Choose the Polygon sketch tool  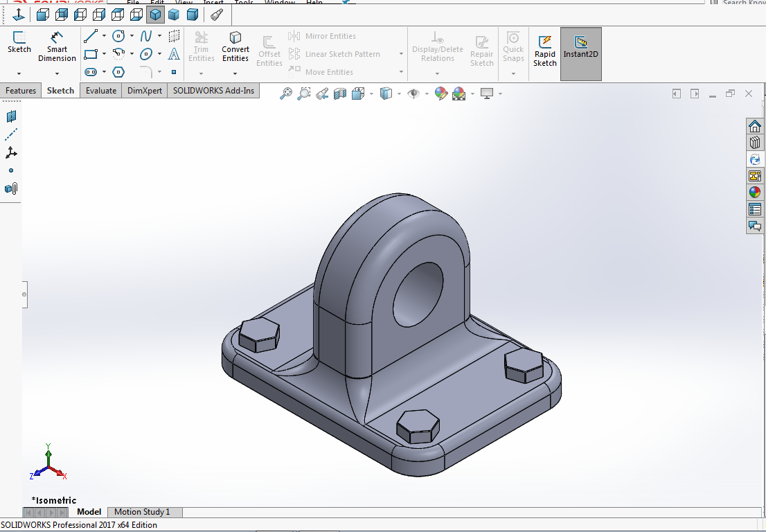point(118,72)
